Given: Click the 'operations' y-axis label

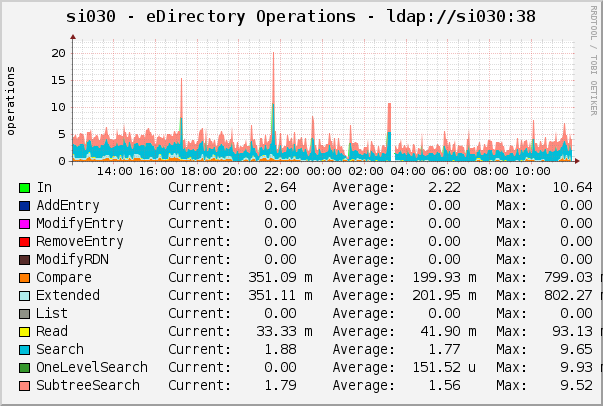Looking at the screenshot, I should point(10,101).
